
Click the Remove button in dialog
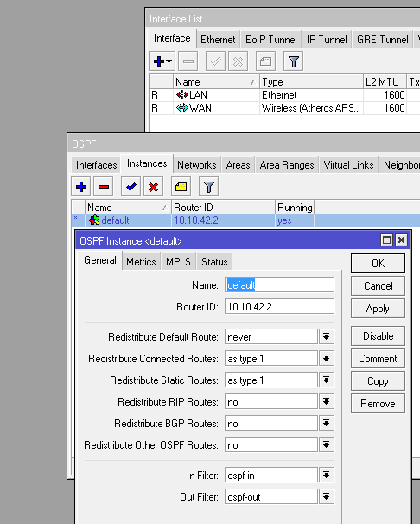coord(378,404)
